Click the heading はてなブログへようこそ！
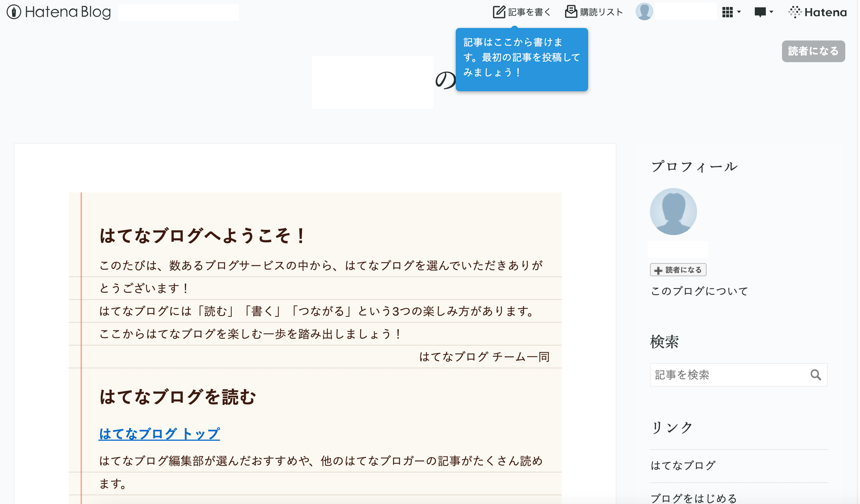860x504 pixels. [203, 235]
